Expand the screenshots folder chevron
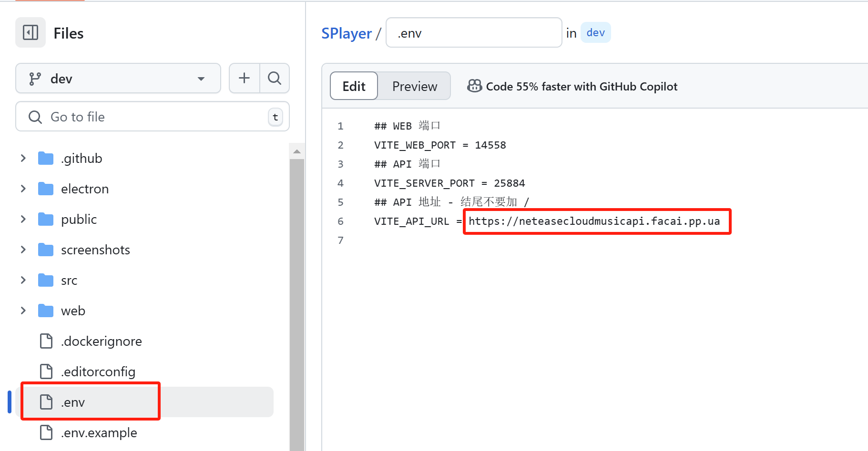This screenshot has width=868, height=451. [23, 250]
